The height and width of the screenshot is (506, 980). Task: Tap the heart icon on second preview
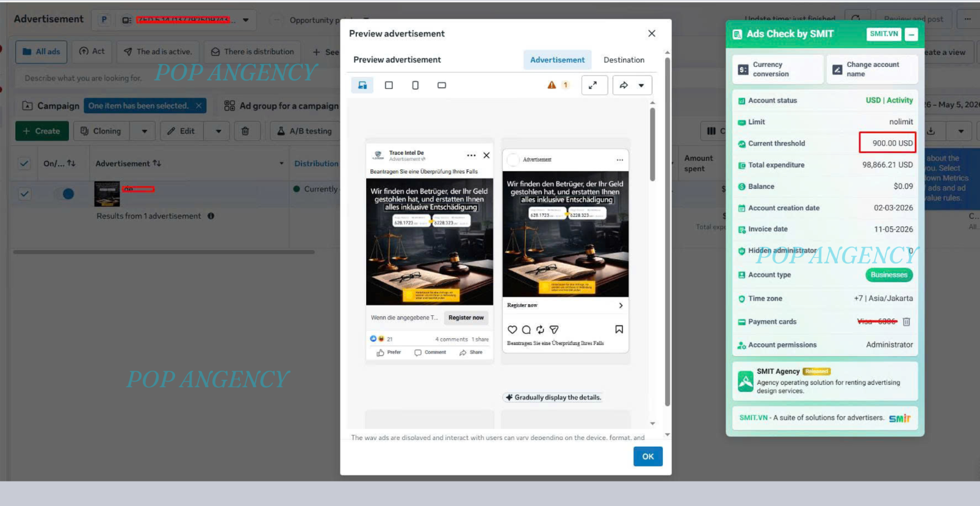[x=513, y=330]
